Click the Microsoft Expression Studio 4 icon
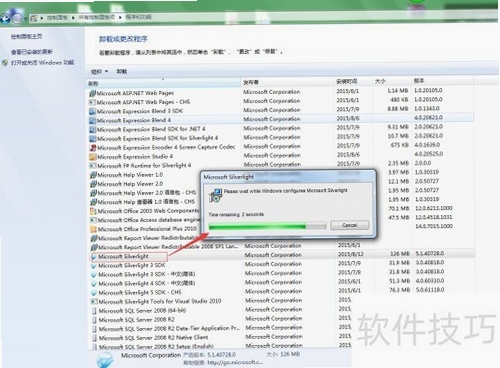The height and width of the screenshot is (368, 500). point(93,157)
